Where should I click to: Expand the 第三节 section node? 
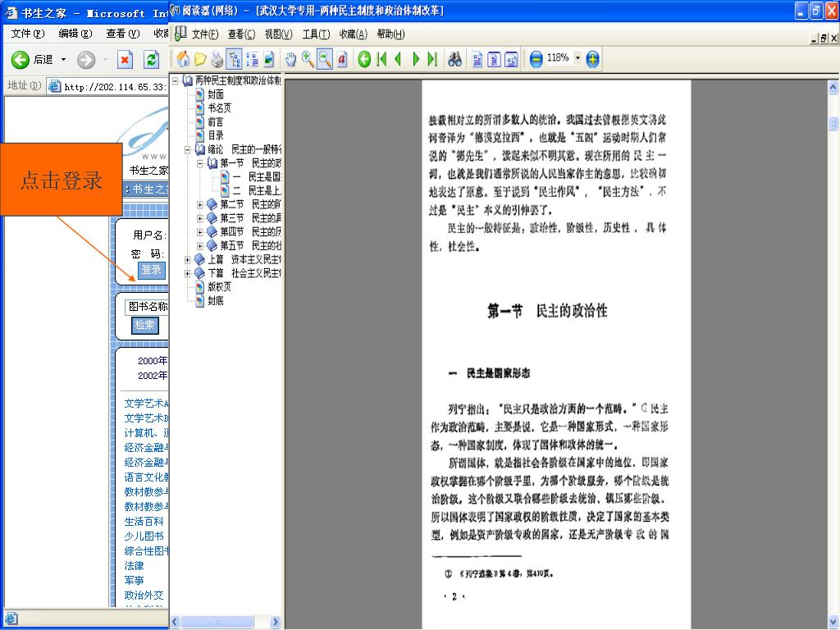(x=200, y=218)
